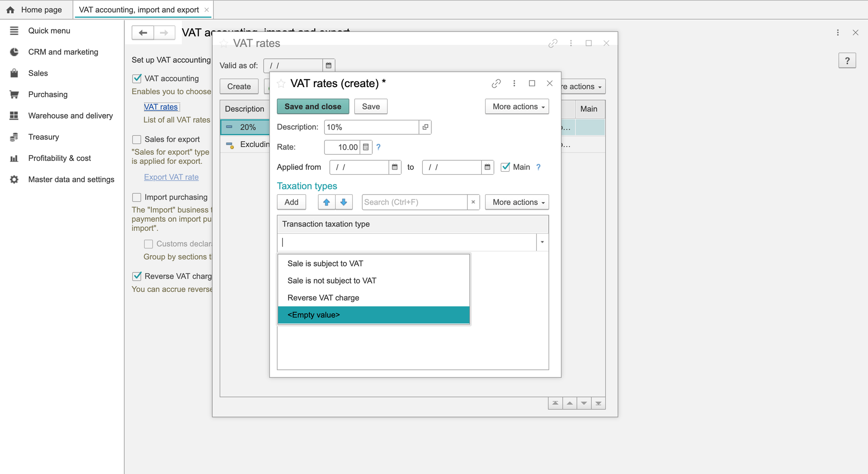
Task: Open kebab menu of VAT rates list window
Action: pyautogui.click(x=571, y=43)
